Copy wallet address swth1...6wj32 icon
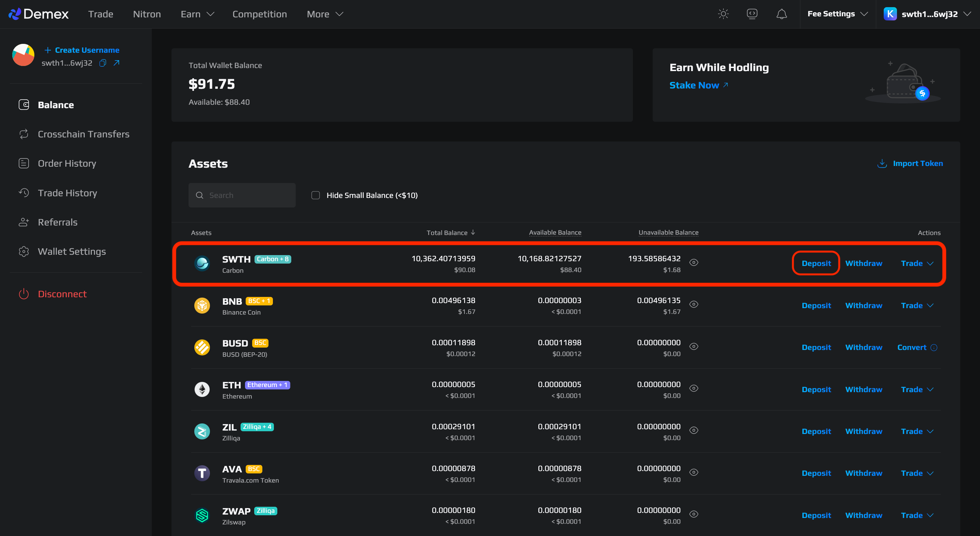 coord(103,63)
